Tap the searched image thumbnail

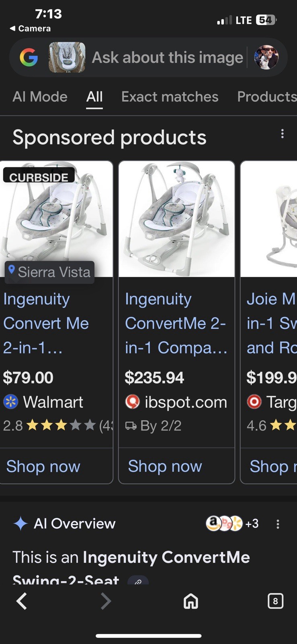(x=67, y=58)
